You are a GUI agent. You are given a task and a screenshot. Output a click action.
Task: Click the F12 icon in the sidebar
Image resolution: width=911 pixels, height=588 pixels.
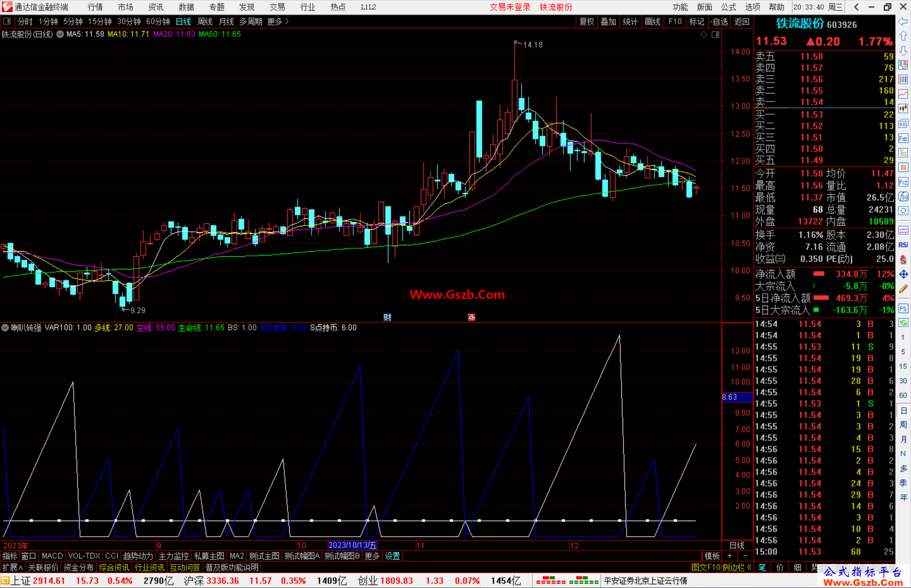(x=903, y=182)
